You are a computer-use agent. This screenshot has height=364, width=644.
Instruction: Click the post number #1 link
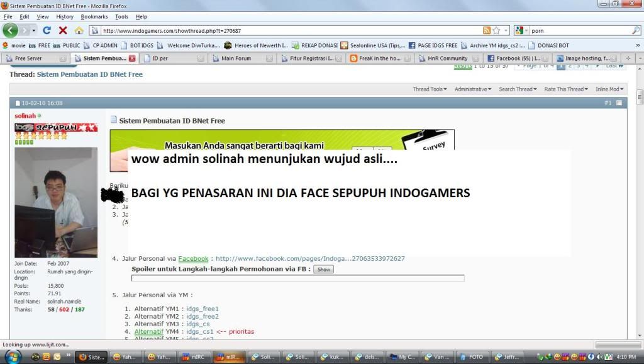click(x=608, y=103)
